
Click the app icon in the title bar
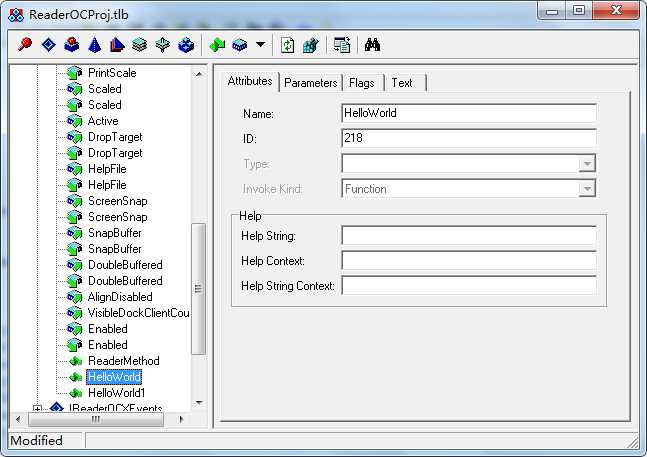(16, 15)
